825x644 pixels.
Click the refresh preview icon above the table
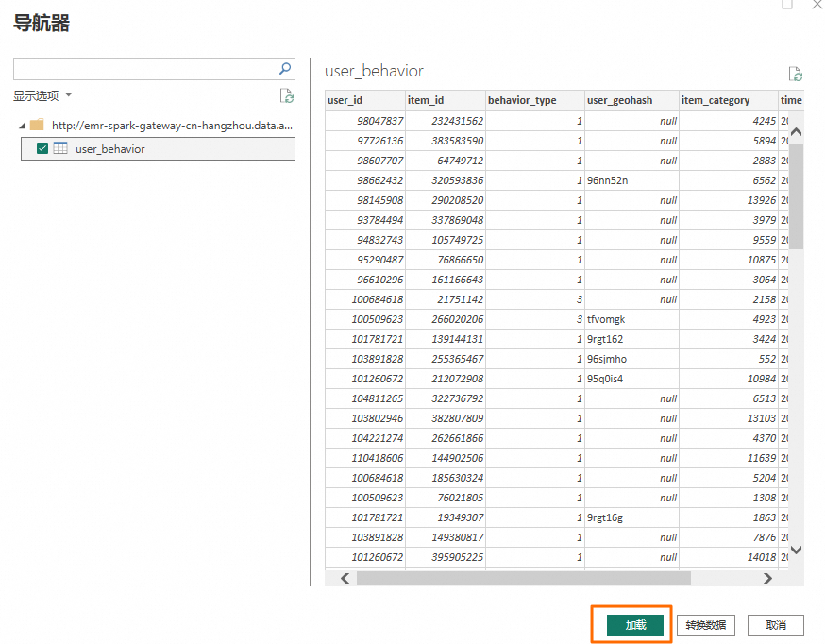tap(795, 74)
